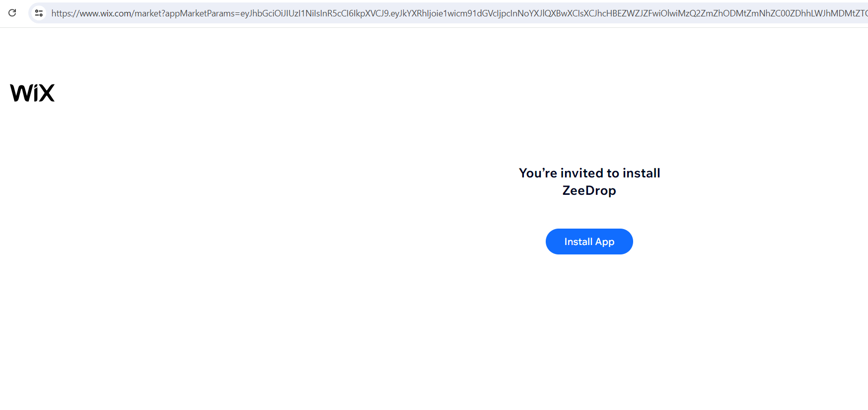Click the far right end of the URL text
The image size is (868, 410).
pos(864,13)
